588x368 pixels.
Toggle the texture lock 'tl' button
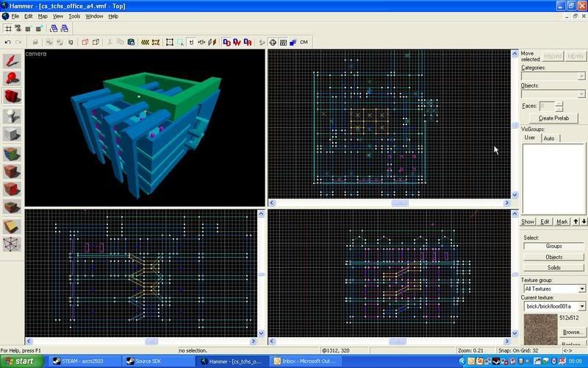(x=191, y=42)
